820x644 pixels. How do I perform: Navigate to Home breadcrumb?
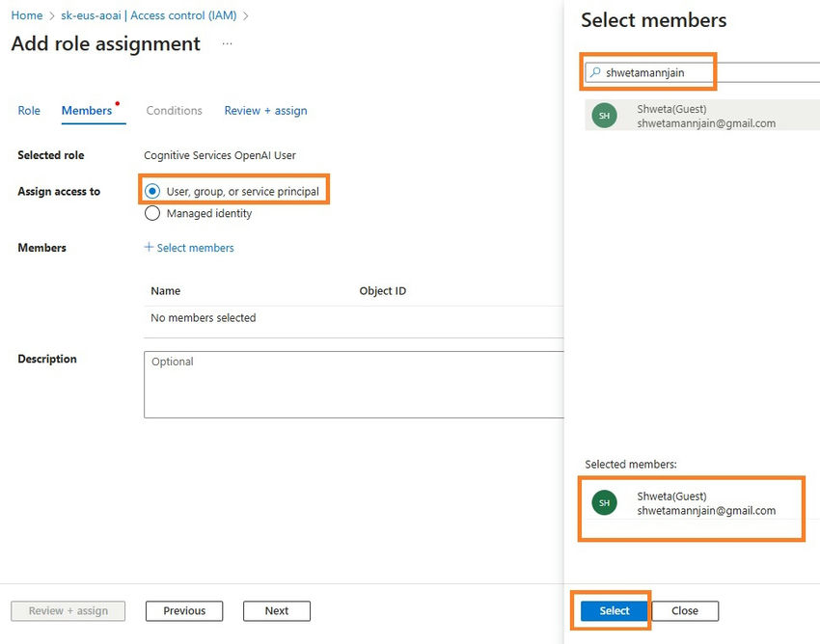(x=26, y=15)
